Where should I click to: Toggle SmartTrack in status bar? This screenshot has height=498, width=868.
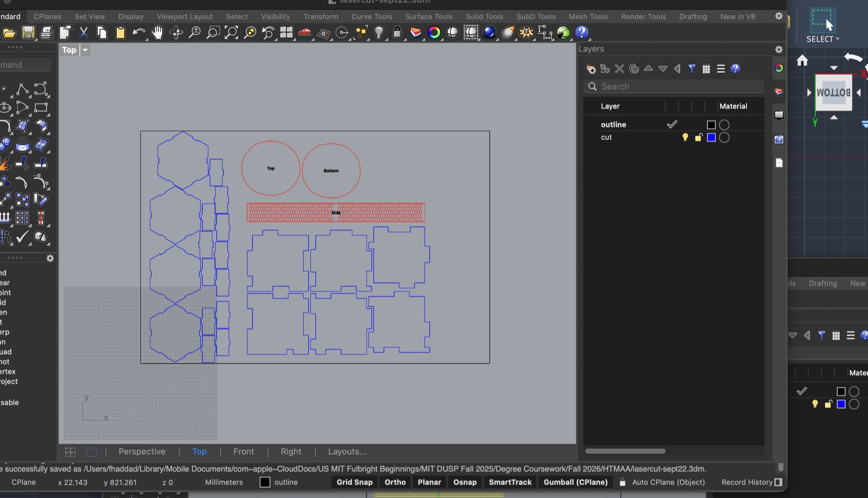click(510, 482)
